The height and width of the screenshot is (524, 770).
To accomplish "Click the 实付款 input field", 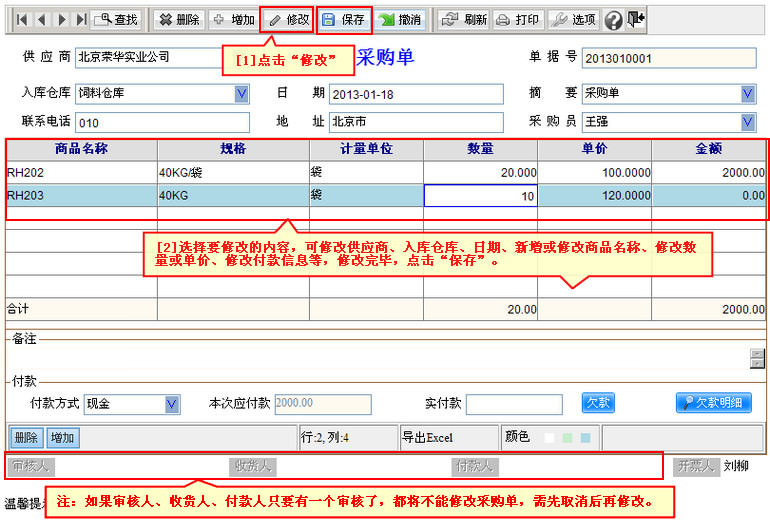I will (x=513, y=404).
